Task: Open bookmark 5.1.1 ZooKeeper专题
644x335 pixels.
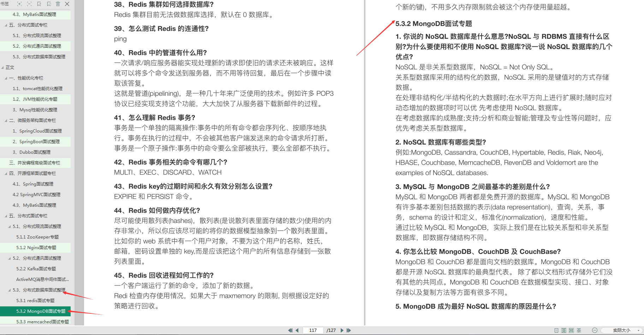Action: [x=37, y=237]
